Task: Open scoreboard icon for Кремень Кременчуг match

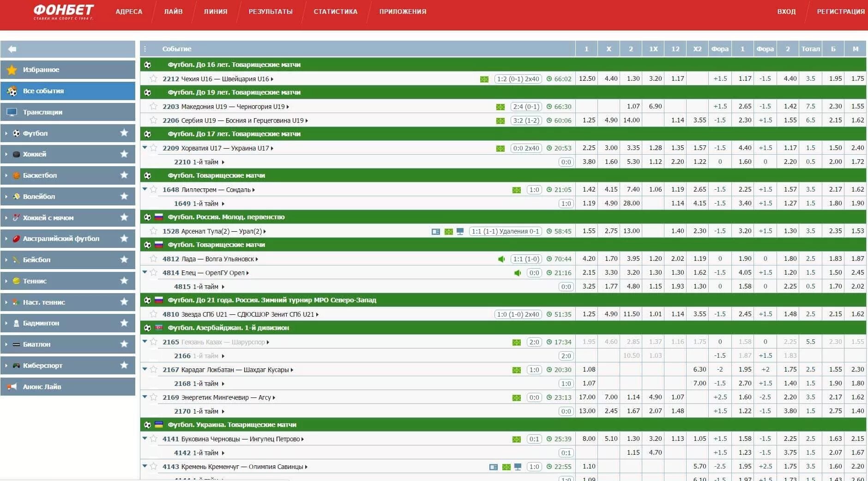Action: coord(494,467)
